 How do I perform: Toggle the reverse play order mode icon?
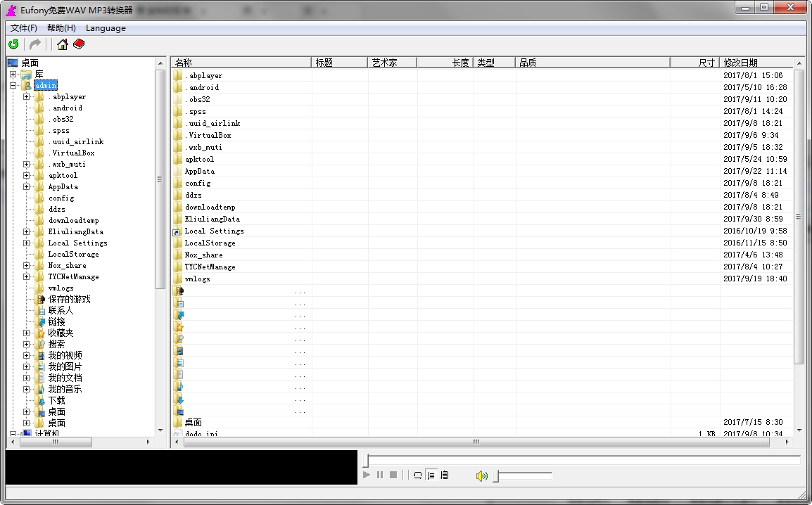click(445, 475)
